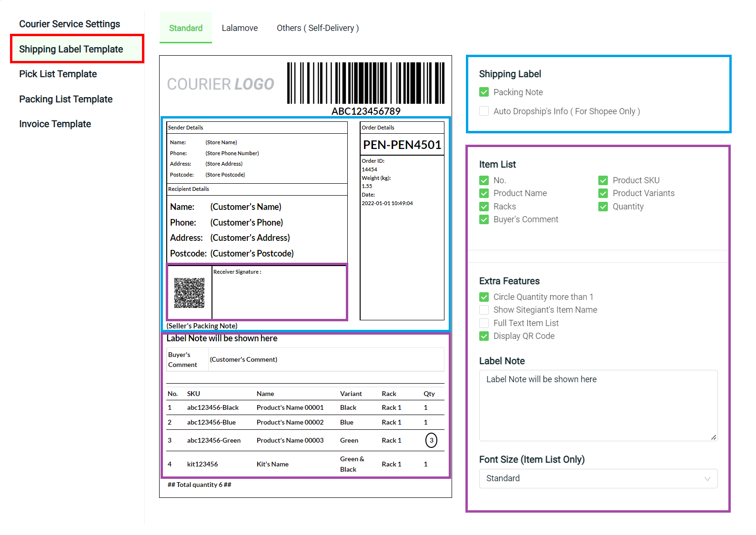Screen dimensions: 756x535
Task: Switch to Others (Self-Delivery) tab
Action: (317, 28)
